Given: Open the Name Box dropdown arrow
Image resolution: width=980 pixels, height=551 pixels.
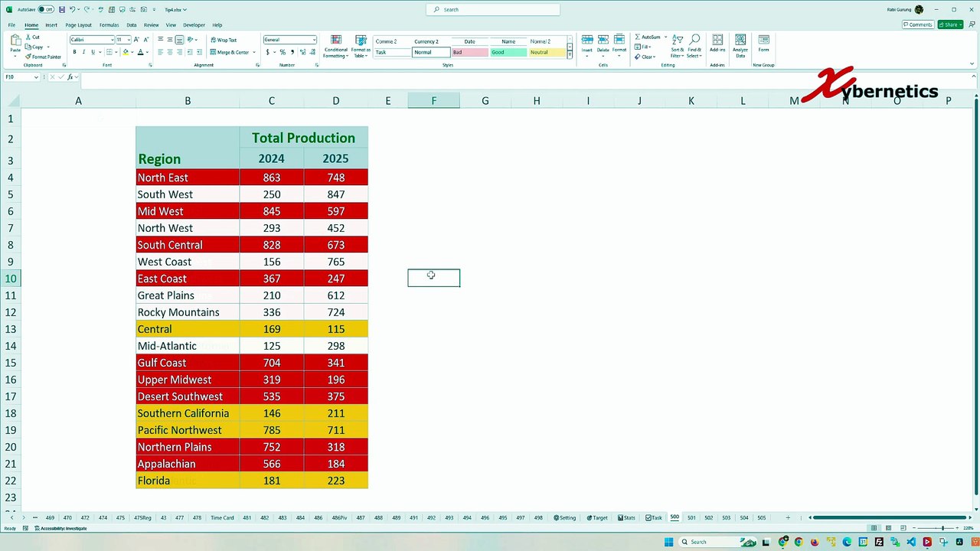Looking at the screenshot, I should (36, 77).
